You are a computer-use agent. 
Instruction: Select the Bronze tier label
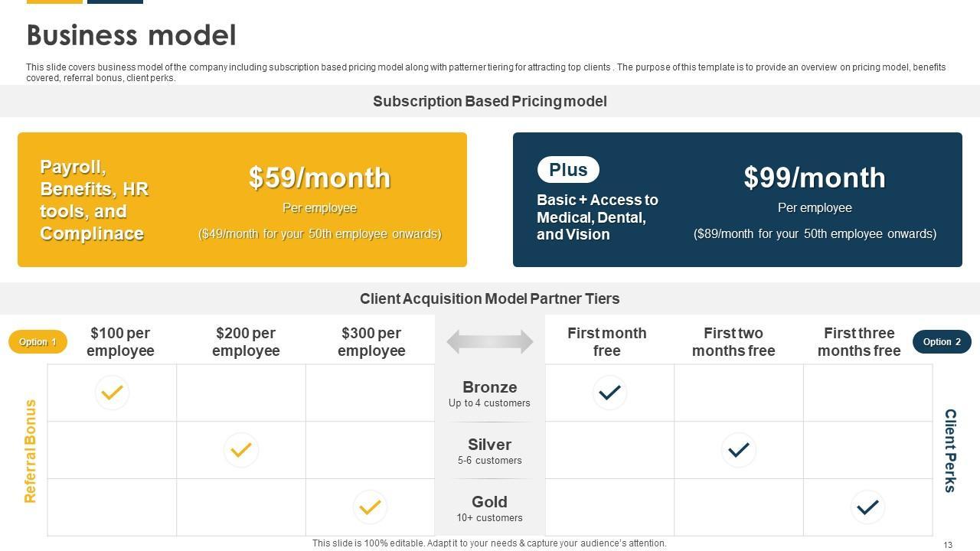pos(490,387)
